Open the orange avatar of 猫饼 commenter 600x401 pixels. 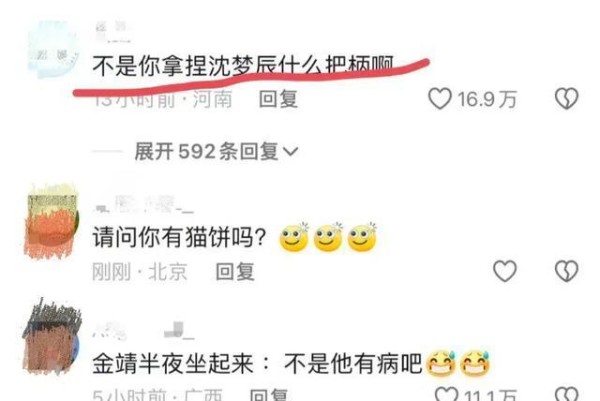[52, 222]
